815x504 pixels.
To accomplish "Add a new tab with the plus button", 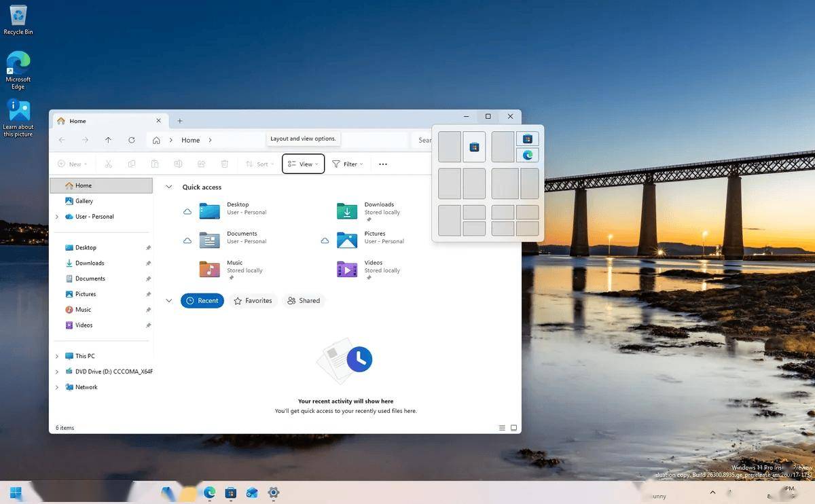I will tap(180, 121).
